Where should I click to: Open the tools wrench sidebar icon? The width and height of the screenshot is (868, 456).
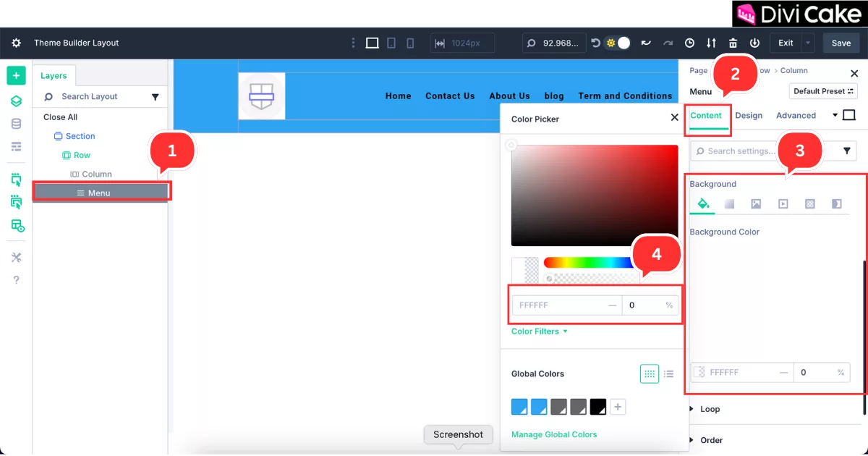point(17,258)
